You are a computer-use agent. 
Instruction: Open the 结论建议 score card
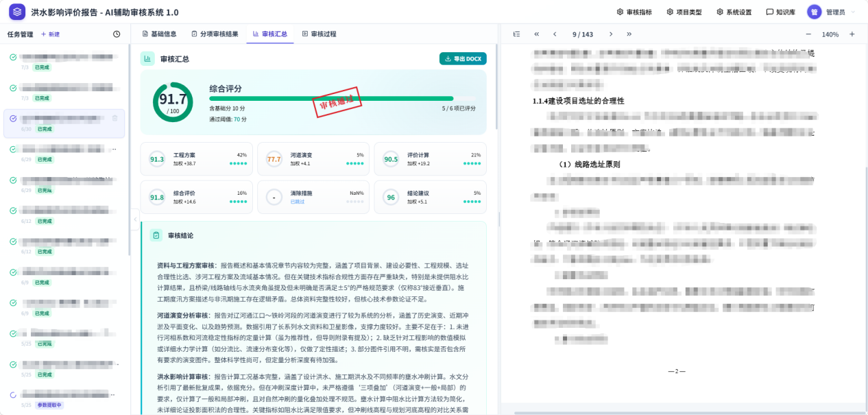coord(431,198)
